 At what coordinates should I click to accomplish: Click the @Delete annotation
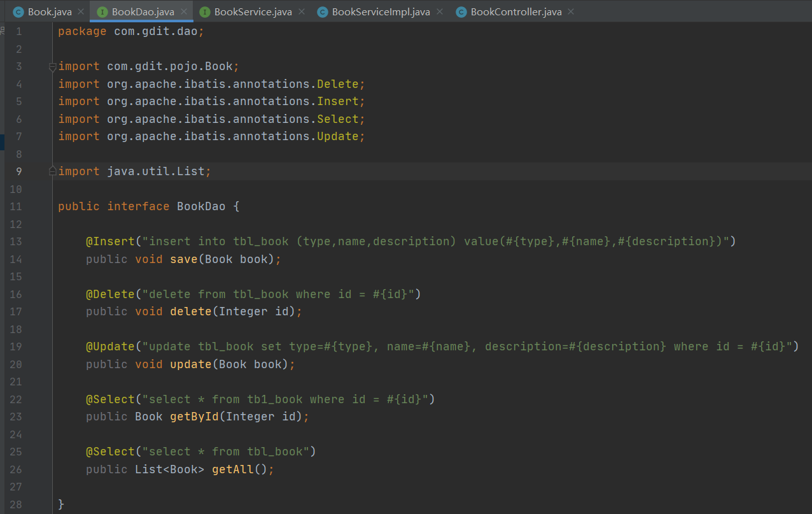pos(111,294)
